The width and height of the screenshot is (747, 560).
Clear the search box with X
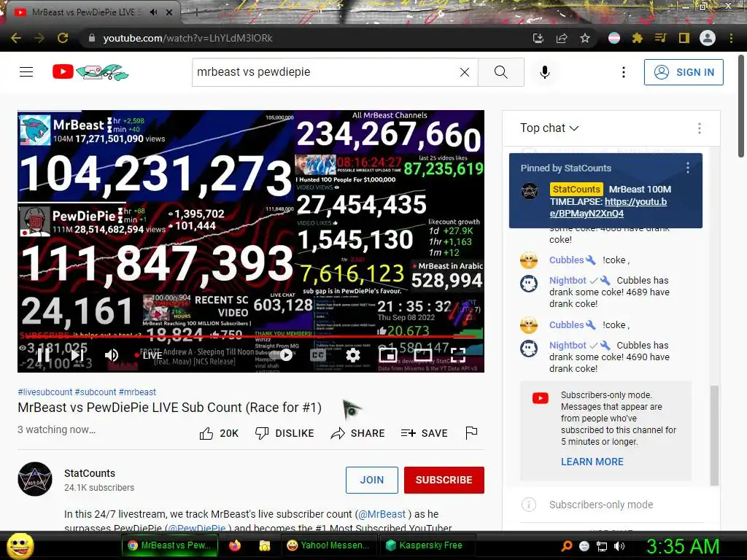[465, 72]
